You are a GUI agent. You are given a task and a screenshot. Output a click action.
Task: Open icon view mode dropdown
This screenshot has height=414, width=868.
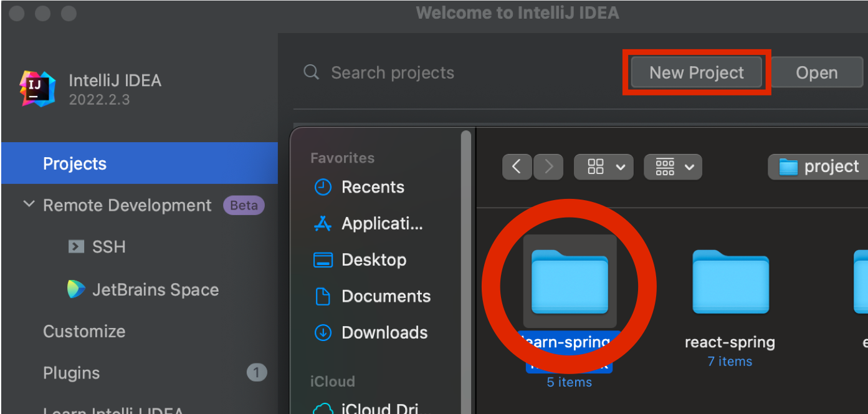603,166
